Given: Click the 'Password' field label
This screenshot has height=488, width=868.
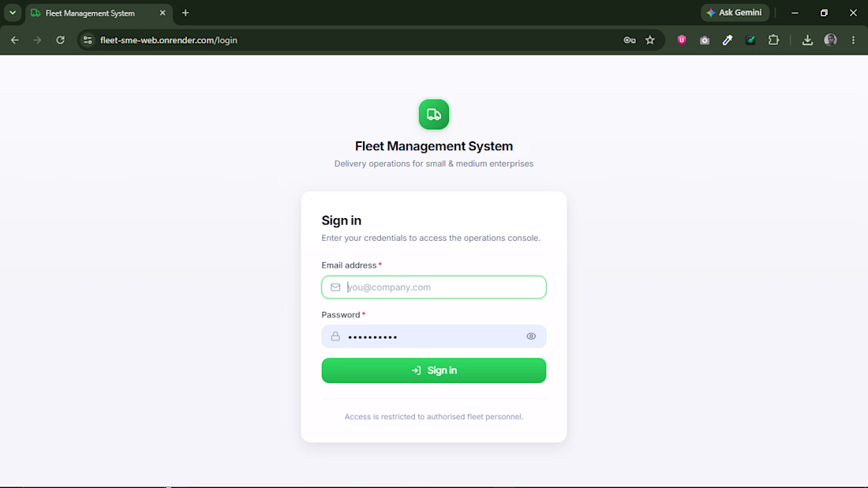Looking at the screenshot, I should pos(340,314).
